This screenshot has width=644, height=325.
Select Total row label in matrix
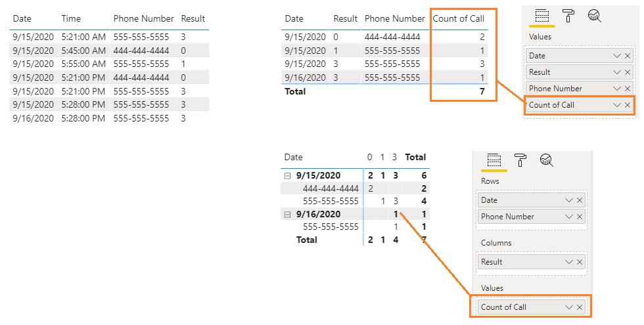(306, 240)
